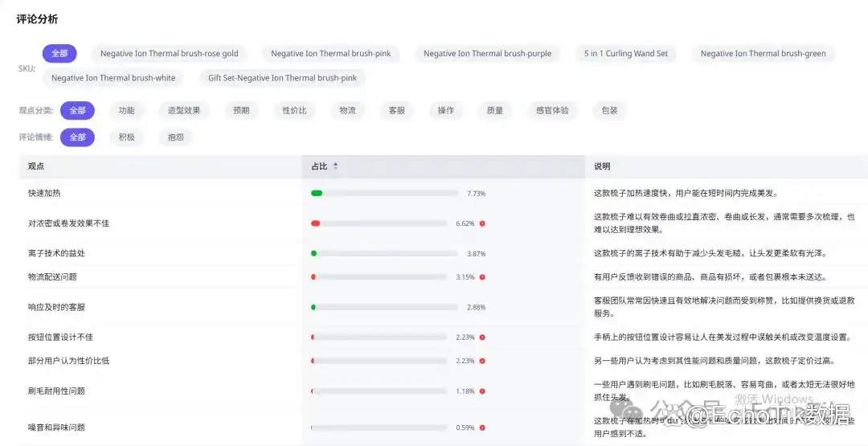Select the 功能 opinion category
The image size is (868, 446).
pyautogui.click(x=126, y=110)
